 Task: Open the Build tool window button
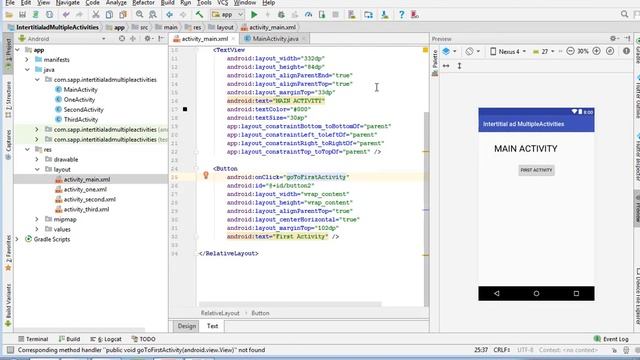[x=69, y=339]
